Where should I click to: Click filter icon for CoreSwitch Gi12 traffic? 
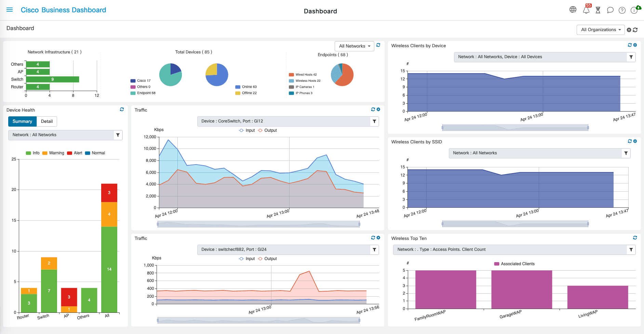click(x=374, y=121)
